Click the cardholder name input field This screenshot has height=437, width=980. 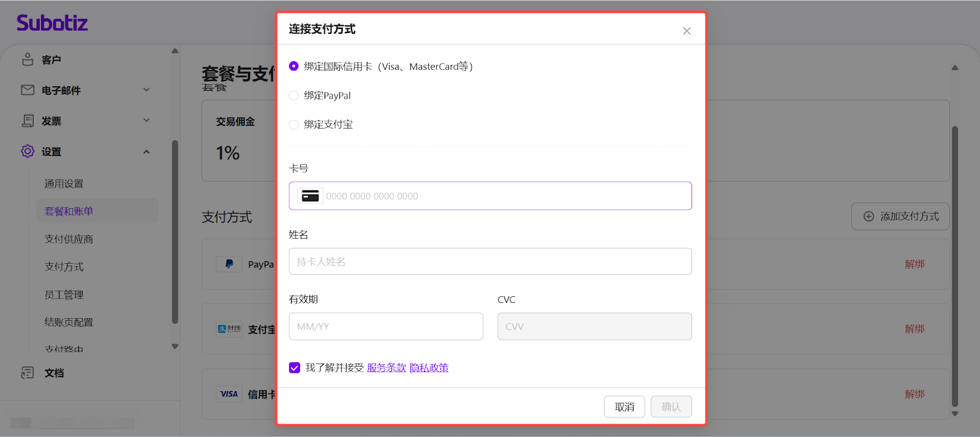click(490, 261)
